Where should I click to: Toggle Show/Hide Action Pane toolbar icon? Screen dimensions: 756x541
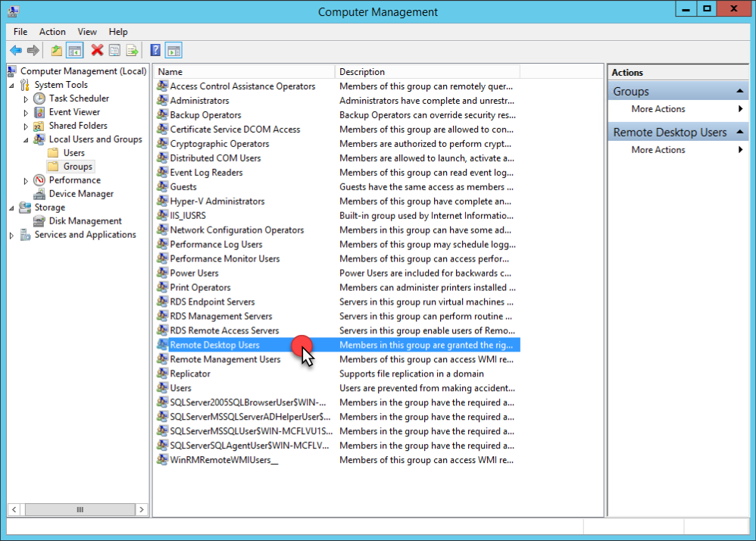[173, 51]
